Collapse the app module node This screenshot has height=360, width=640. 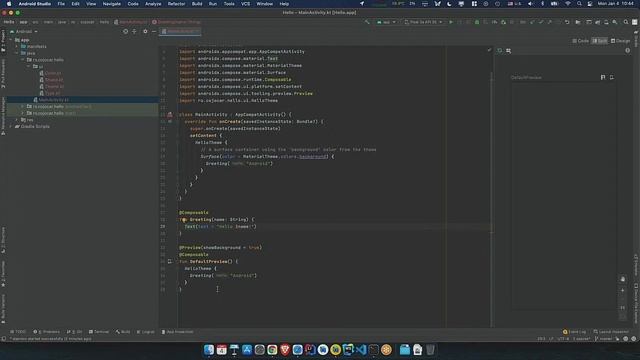point(11,40)
